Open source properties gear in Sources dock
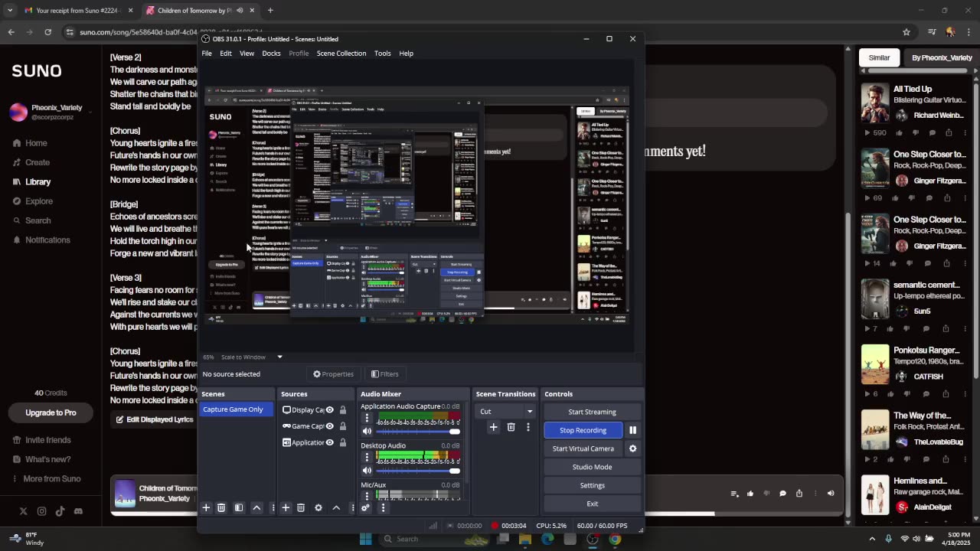The width and height of the screenshot is (980, 551). click(x=318, y=507)
